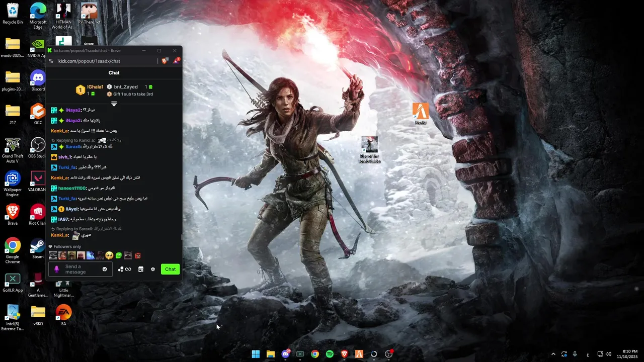This screenshot has height=362, width=644.
Task: Open the Windows Start menu
Action: 256,354
